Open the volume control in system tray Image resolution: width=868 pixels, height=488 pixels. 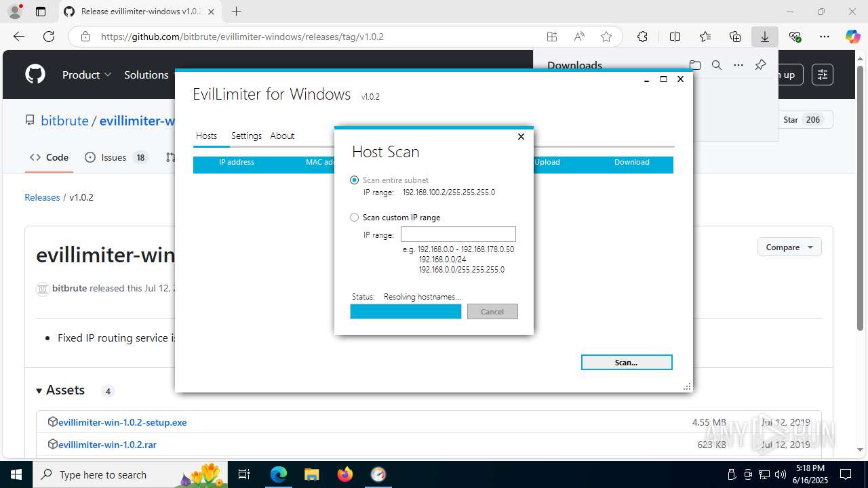click(x=781, y=474)
